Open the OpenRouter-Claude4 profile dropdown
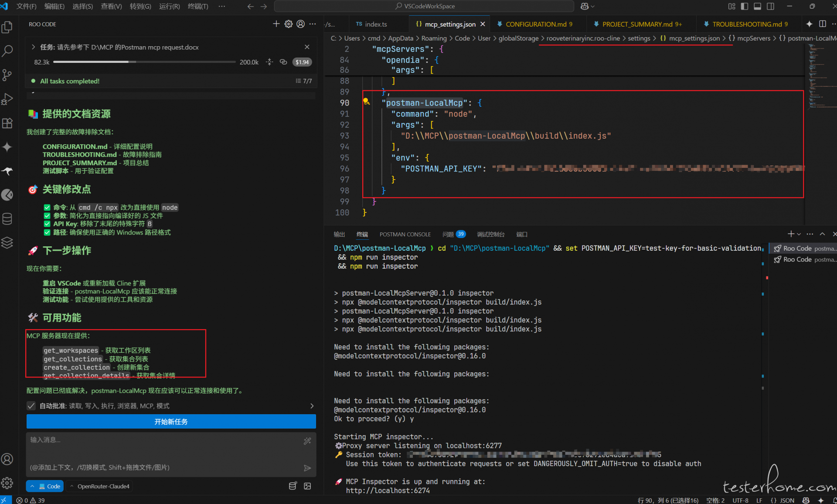The height and width of the screenshot is (504, 837). tap(100, 486)
